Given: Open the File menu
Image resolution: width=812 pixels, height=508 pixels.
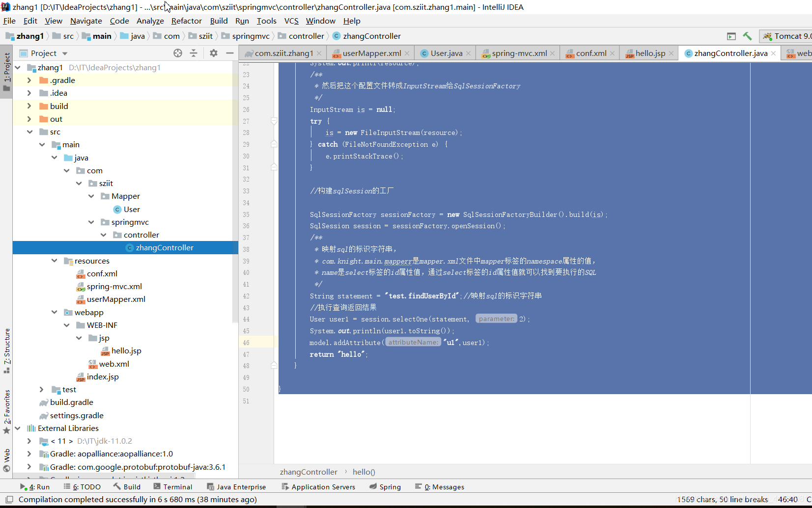Looking at the screenshot, I should tap(9, 21).
